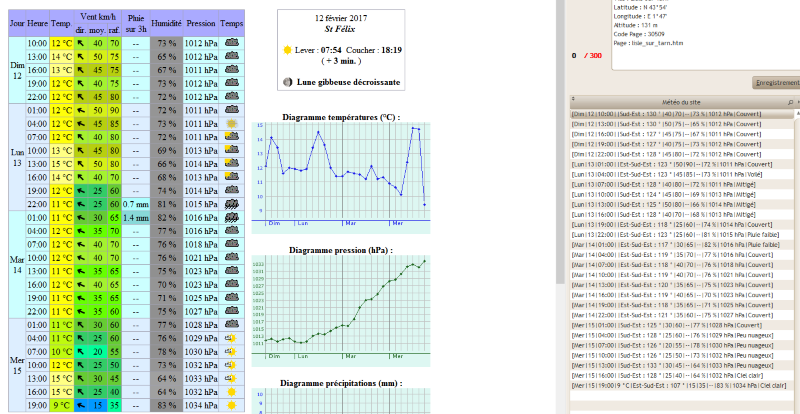Viewport: 800px width, 414px height.
Task: Select the list row Mer 15 04:00 Peu nuageux
Action: pos(682,335)
